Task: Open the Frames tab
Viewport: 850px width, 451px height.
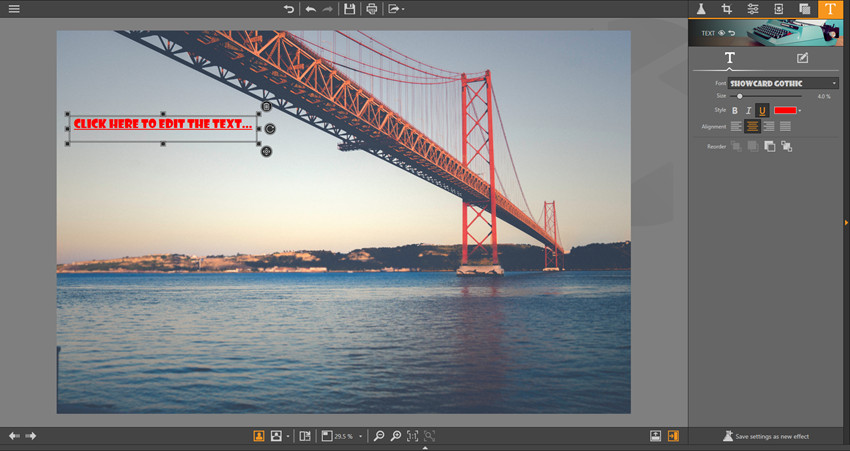Action: pyautogui.click(x=778, y=9)
